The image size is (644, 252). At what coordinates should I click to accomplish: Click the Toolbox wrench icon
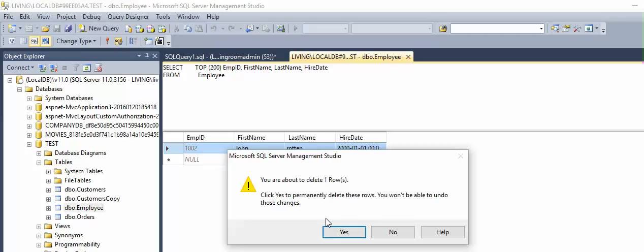(x=577, y=28)
